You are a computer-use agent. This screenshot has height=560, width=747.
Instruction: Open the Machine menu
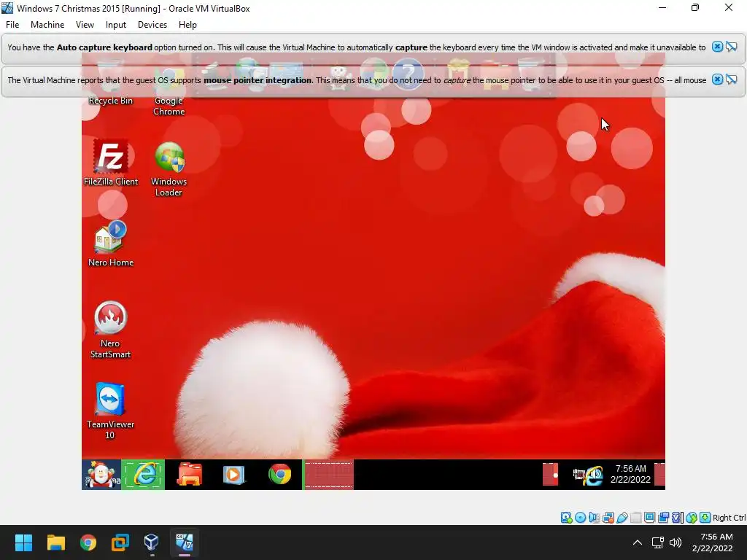pos(47,25)
